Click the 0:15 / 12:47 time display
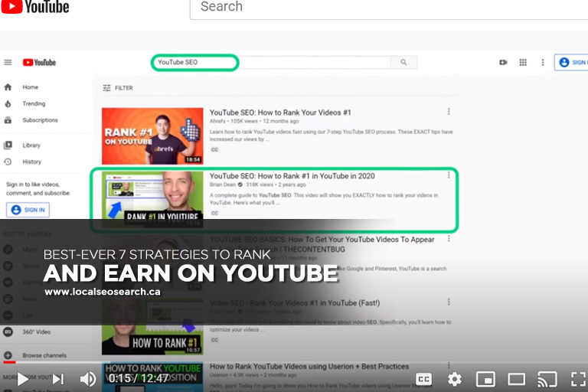Image resolution: width=588 pixels, height=392 pixels. click(139, 378)
